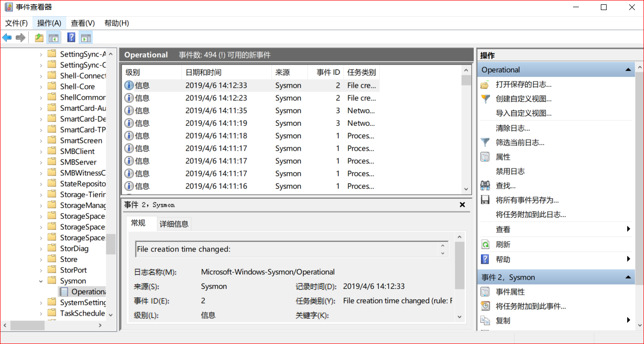Viewport: 644px width, 344px height.
Task: Click the 刷新 refresh icon
Action: pos(485,244)
